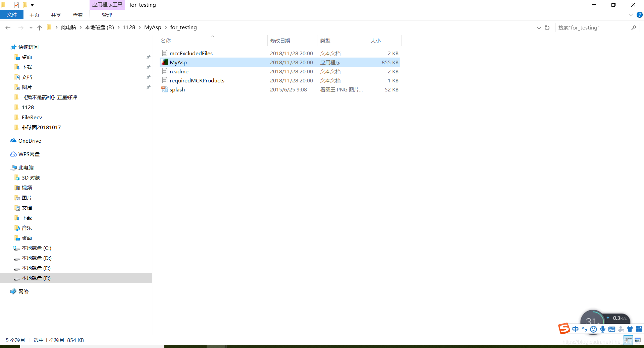The height and width of the screenshot is (348, 644).
Task: Open the Sogou on-screen keyboard
Action: click(612, 329)
